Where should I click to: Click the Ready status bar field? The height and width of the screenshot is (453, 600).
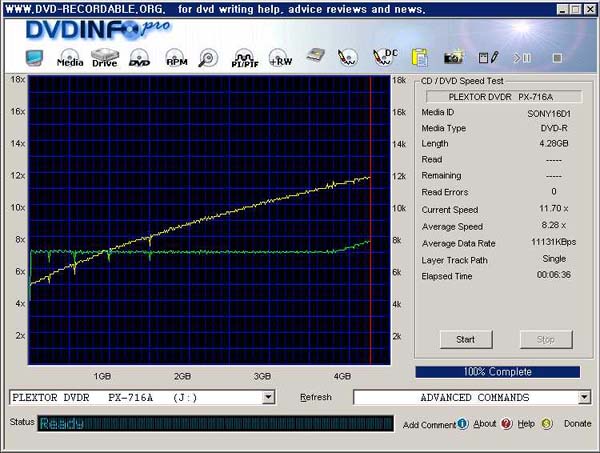215,424
